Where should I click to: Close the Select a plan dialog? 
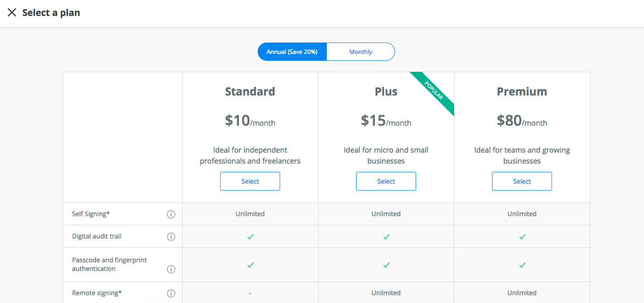[12, 13]
